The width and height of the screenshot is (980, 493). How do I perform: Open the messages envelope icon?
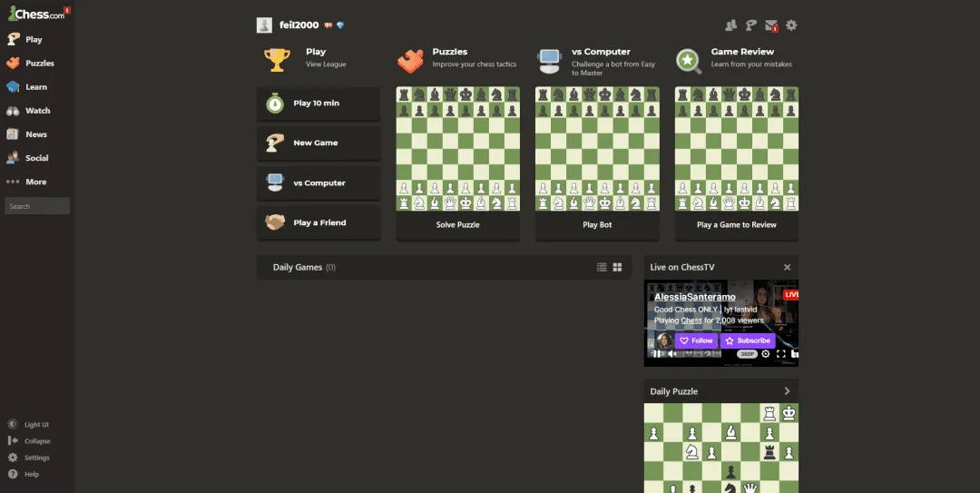coord(772,25)
